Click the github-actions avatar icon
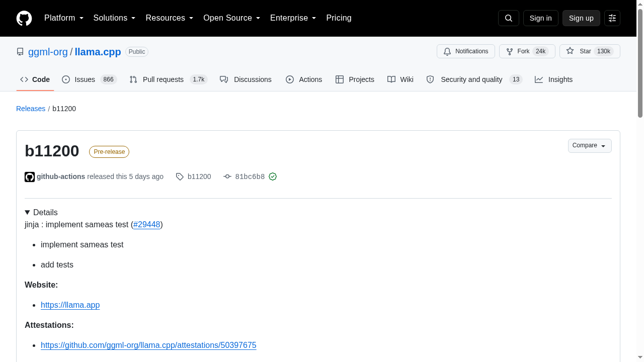 [x=30, y=177]
